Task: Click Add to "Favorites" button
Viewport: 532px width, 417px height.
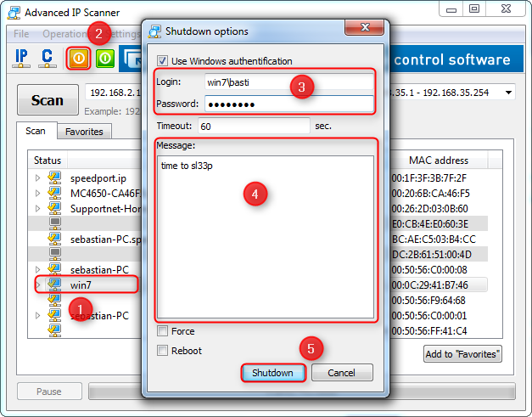Action: click(x=462, y=354)
